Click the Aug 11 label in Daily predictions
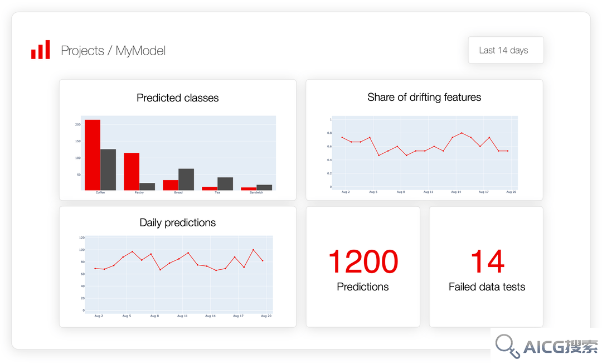The height and width of the screenshot is (364, 602). [x=182, y=316]
